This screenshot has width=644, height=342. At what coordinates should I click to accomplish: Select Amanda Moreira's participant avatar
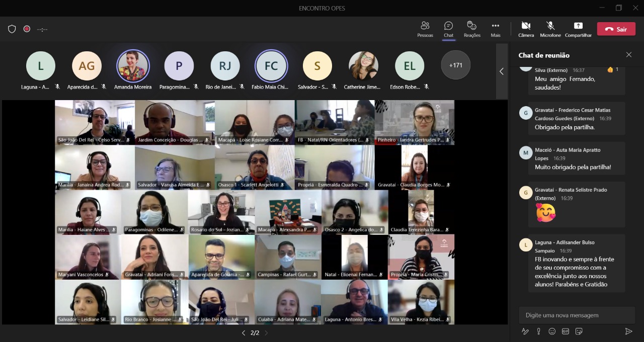click(133, 66)
